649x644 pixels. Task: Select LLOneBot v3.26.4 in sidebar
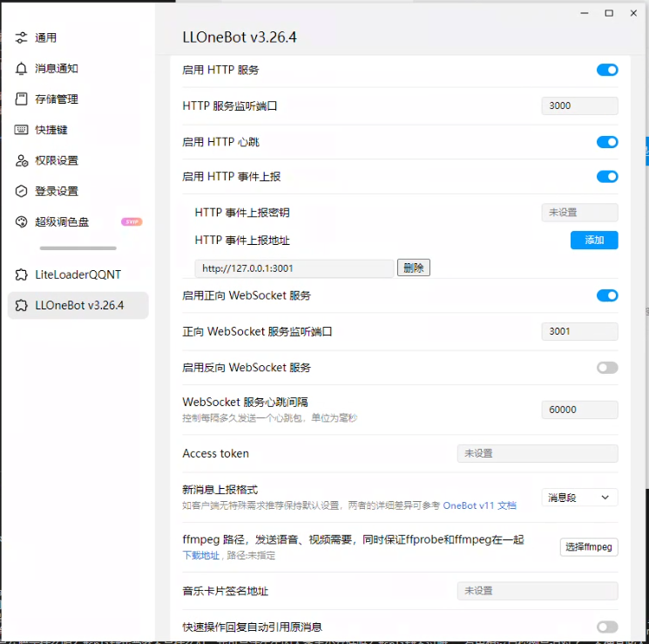78,305
